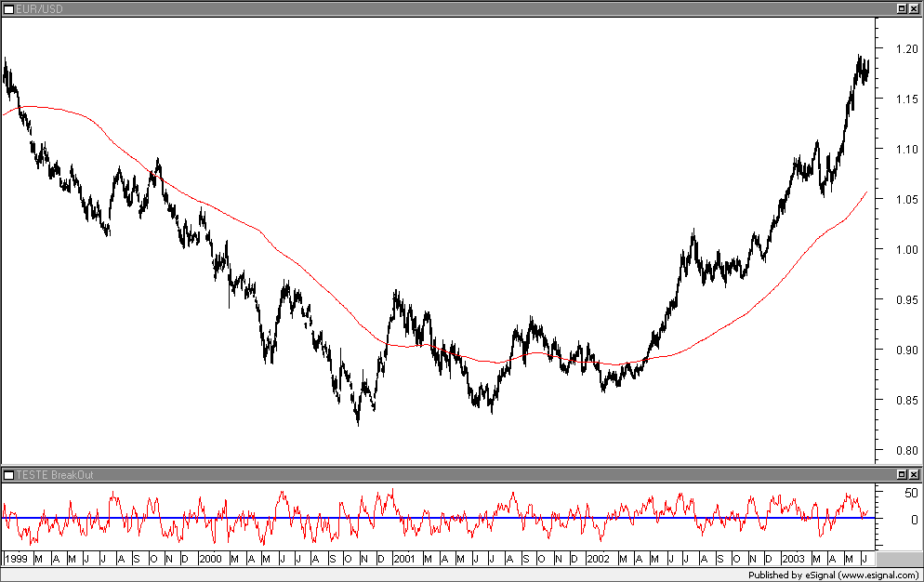924x582 pixels.
Task: Click the TESTE BreakOut title text
Action: coord(54,475)
